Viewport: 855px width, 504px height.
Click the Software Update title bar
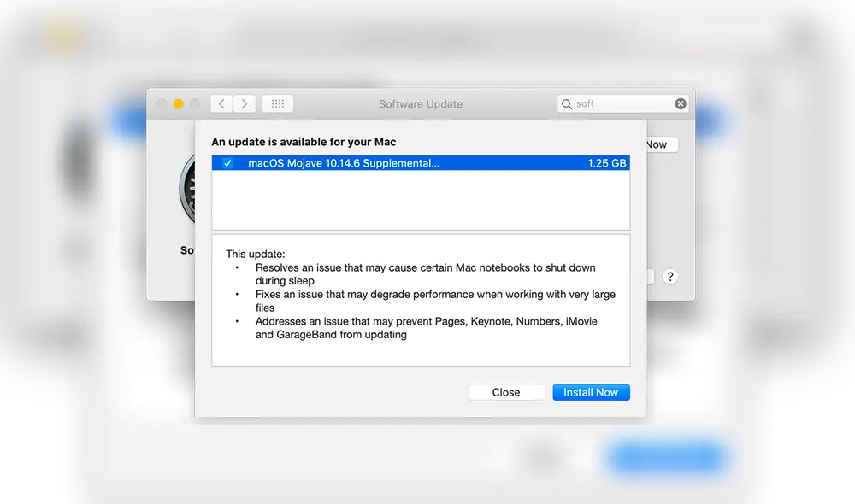421,103
